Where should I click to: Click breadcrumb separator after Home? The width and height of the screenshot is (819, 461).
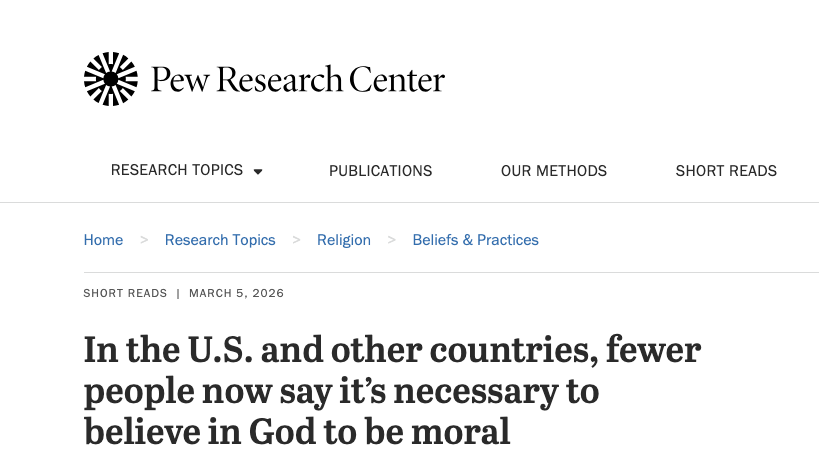pos(144,240)
